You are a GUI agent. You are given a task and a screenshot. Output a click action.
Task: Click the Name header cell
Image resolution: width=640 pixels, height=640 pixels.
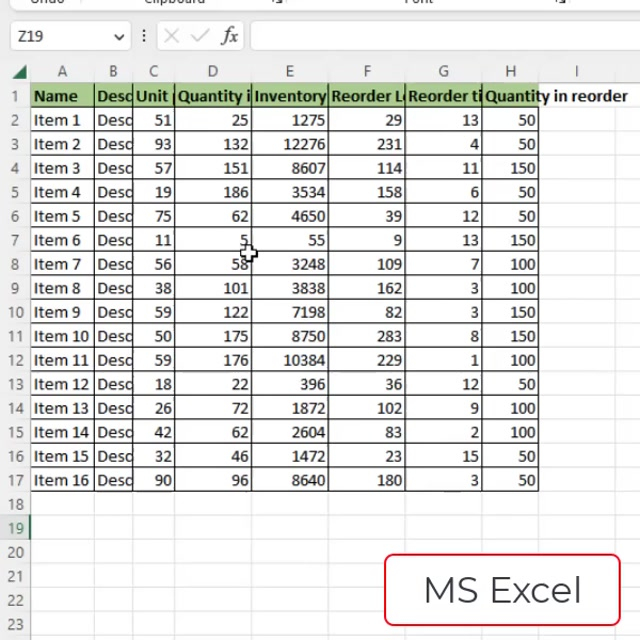pos(62,96)
